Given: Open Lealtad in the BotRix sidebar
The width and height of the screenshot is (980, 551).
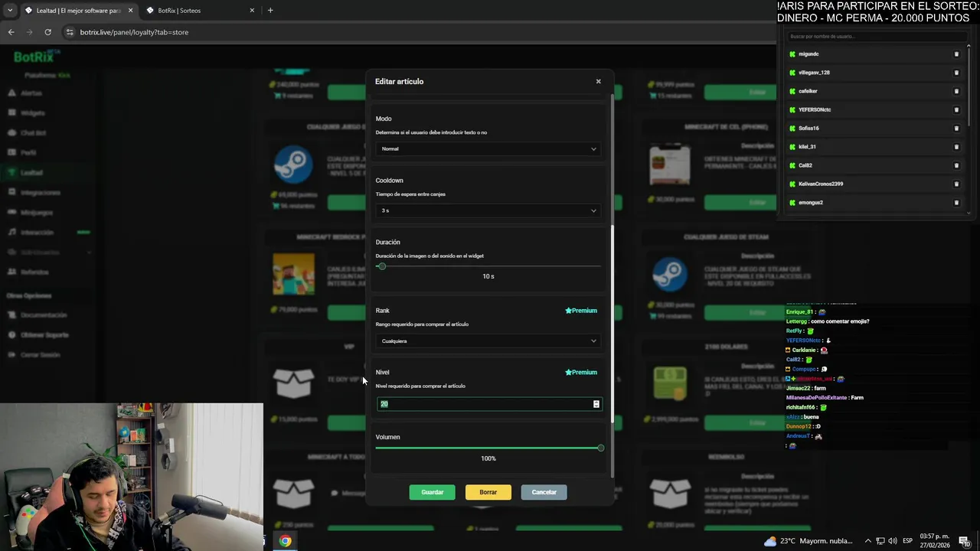Looking at the screenshot, I should click(31, 173).
